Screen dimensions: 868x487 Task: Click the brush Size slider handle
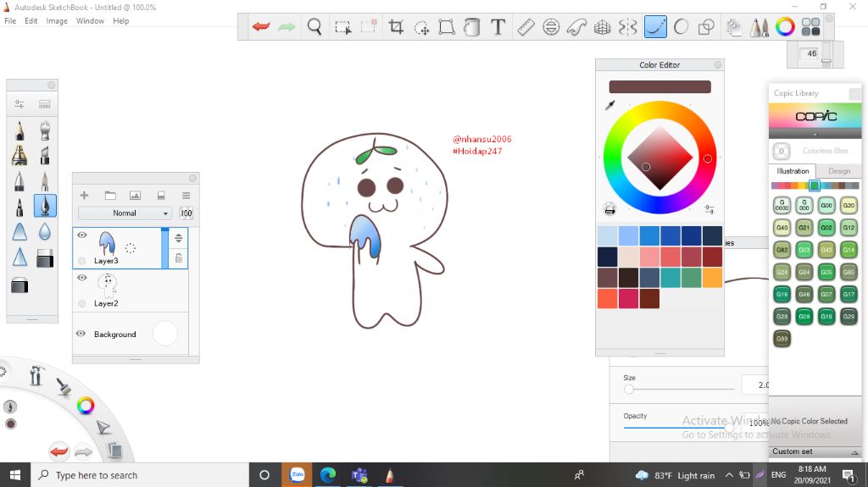(x=628, y=389)
